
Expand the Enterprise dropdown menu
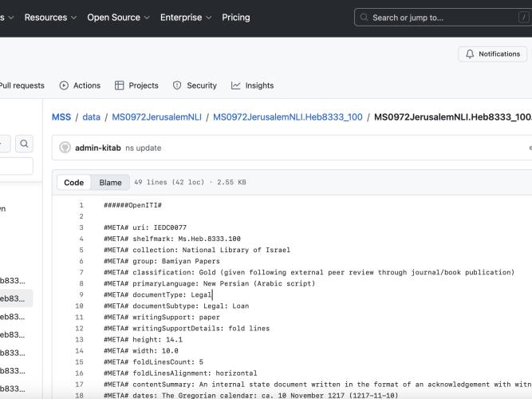(186, 18)
